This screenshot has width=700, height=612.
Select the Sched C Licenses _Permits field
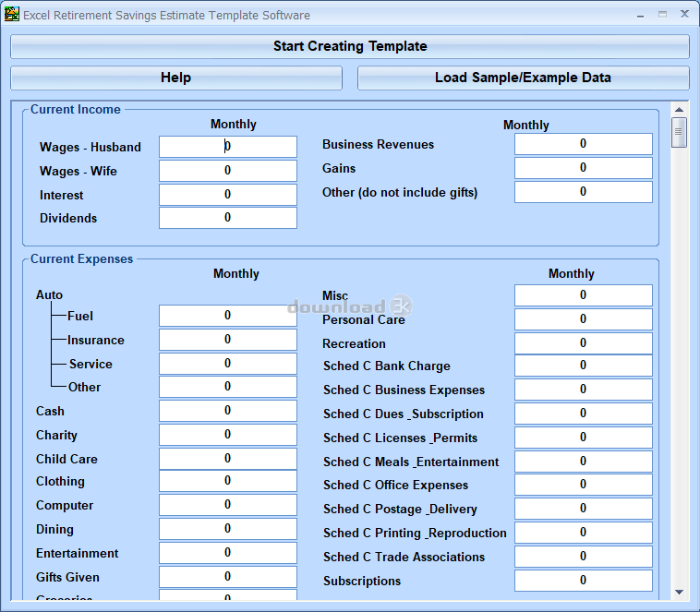tap(583, 438)
